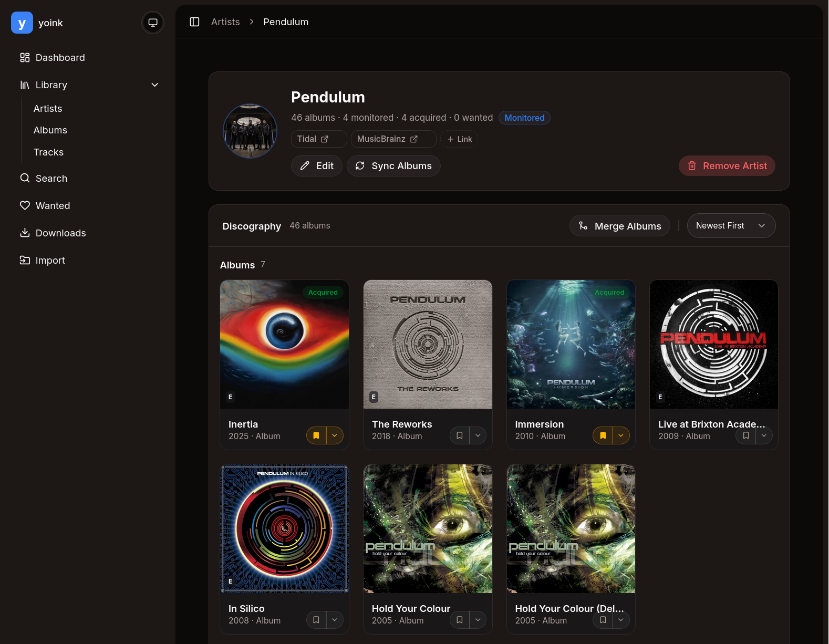Click Pendulum in the breadcrumb
Viewport: 829px width, 644px height.
286,22
